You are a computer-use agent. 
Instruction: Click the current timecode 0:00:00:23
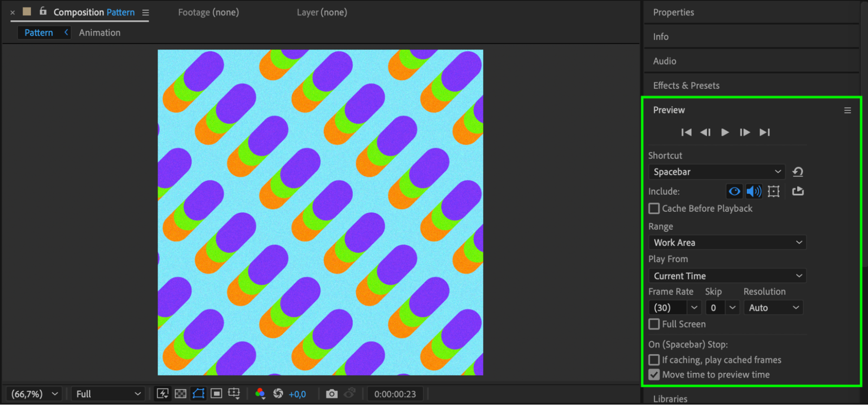(x=395, y=394)
